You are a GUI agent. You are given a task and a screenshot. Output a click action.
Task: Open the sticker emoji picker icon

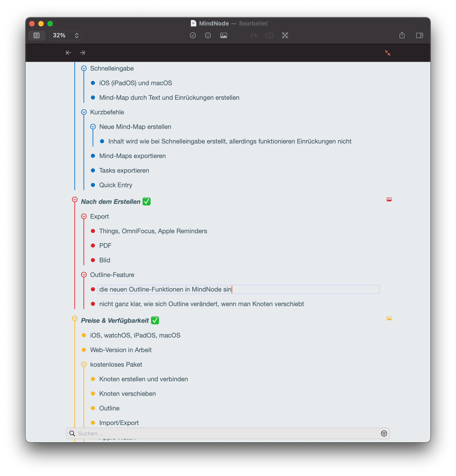click(208, 36)
